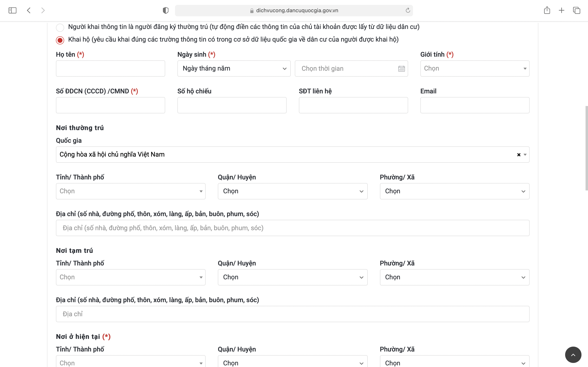Show tab overview
The height and width of the screenshot is (367, 588).
coord(577,10)
